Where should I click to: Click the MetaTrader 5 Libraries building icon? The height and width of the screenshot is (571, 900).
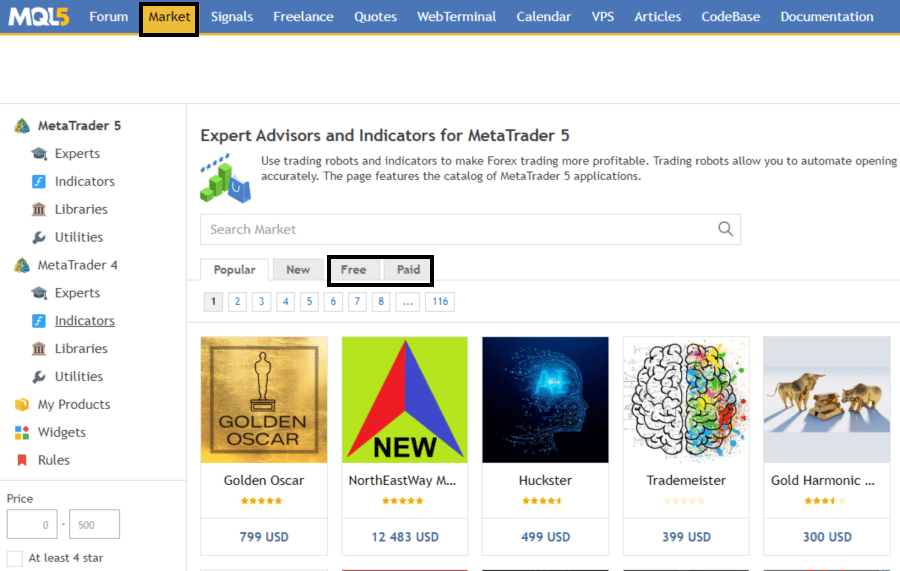coord(38,209)
